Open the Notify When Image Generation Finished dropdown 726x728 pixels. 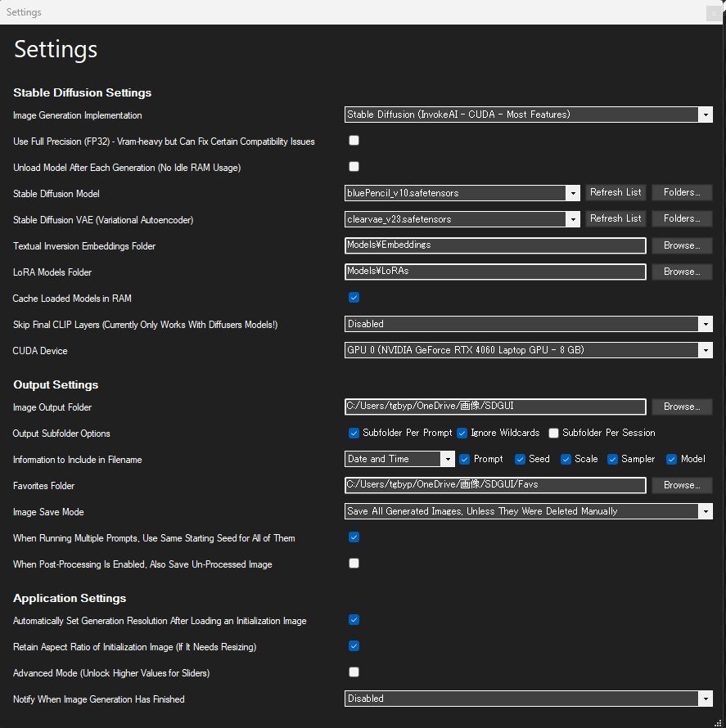click(x=529, y=699)
